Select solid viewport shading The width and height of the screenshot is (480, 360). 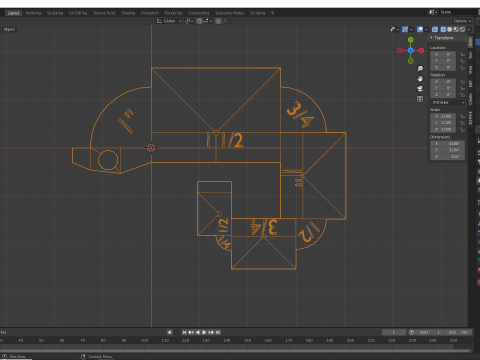point(450,29)
